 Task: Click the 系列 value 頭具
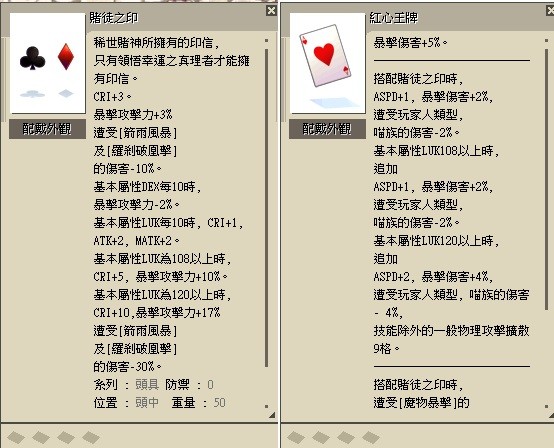click(147, 384)
